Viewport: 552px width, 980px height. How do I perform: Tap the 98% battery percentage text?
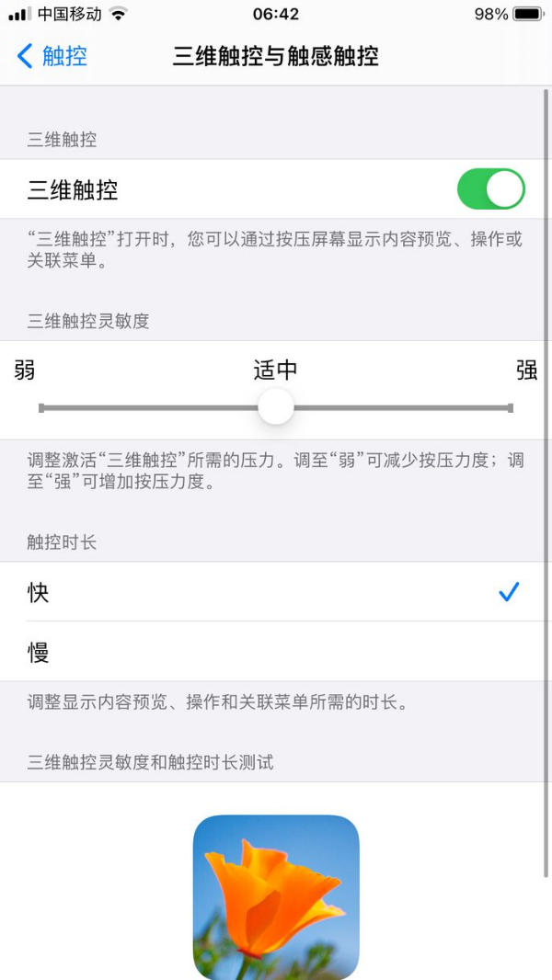pyautogui.click(x=491, y=14)
